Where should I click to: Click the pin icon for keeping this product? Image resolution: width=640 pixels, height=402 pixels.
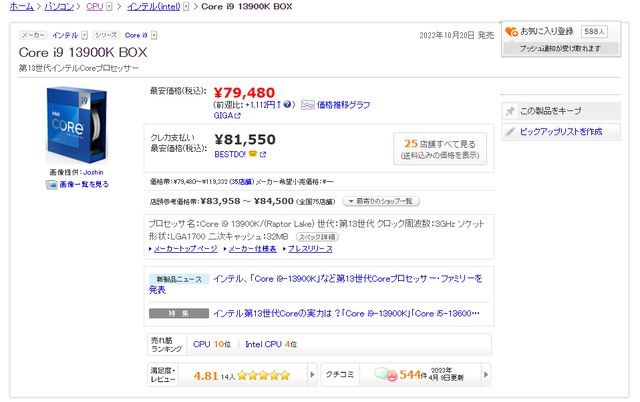tap(510, 111)
